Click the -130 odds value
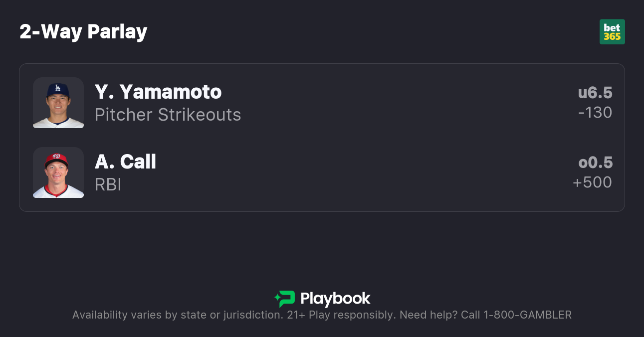 tap(595, 113)
